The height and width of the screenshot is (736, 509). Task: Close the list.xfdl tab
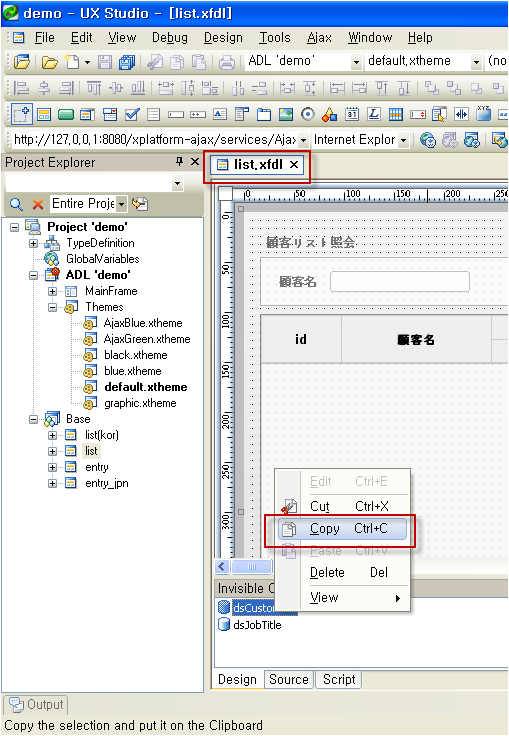tap(294, 165)
